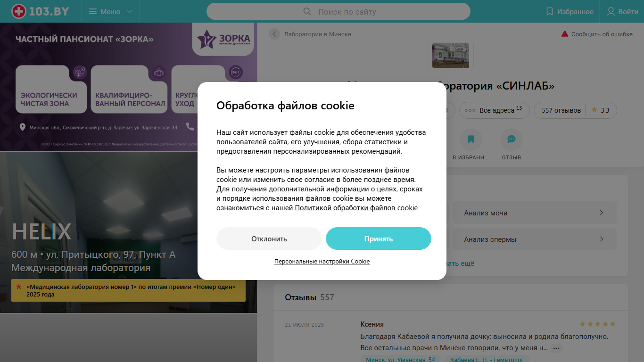This screenshot has width=644, height=362.
Task: Click the leaf icon on ecological card
Action: click(81, 72)
